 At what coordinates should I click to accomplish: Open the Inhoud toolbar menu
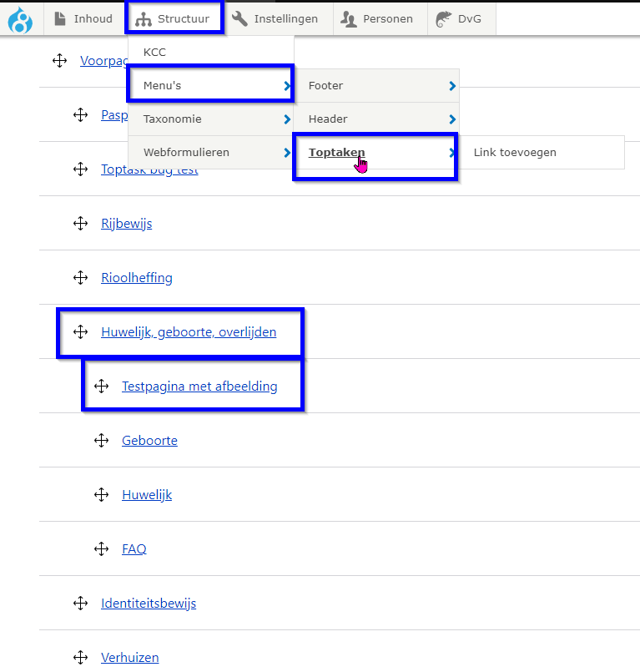tap(83, 18)
